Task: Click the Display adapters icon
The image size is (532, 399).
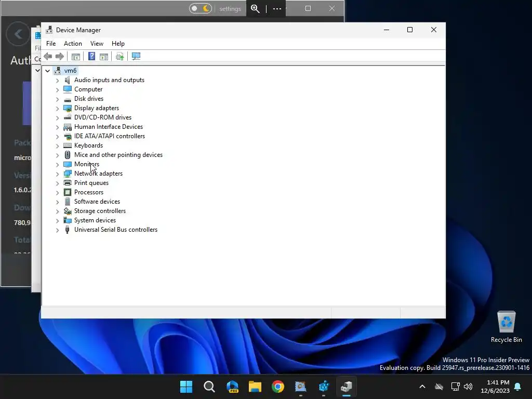Action: click(x=68, y=108)
